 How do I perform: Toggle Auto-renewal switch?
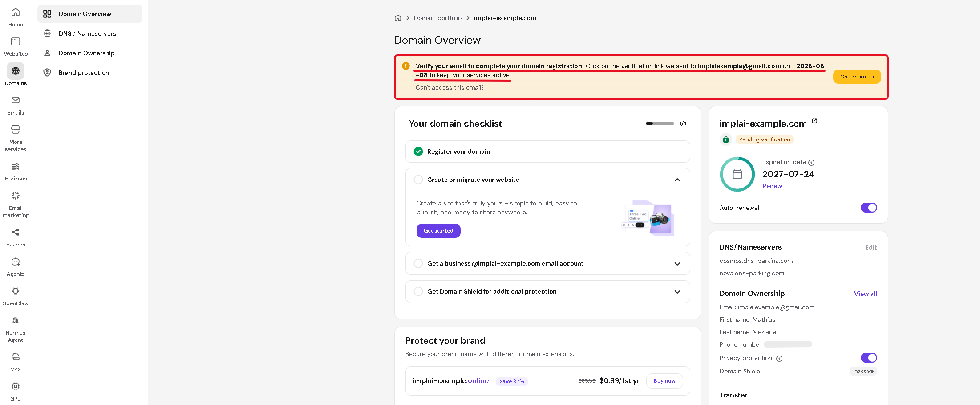869,208
